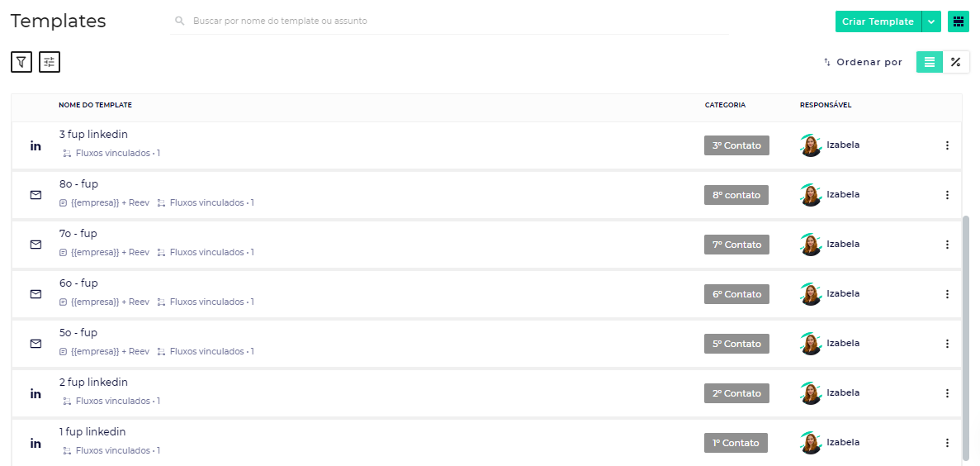Open the Ordenar por sort options

pos(863,62)
